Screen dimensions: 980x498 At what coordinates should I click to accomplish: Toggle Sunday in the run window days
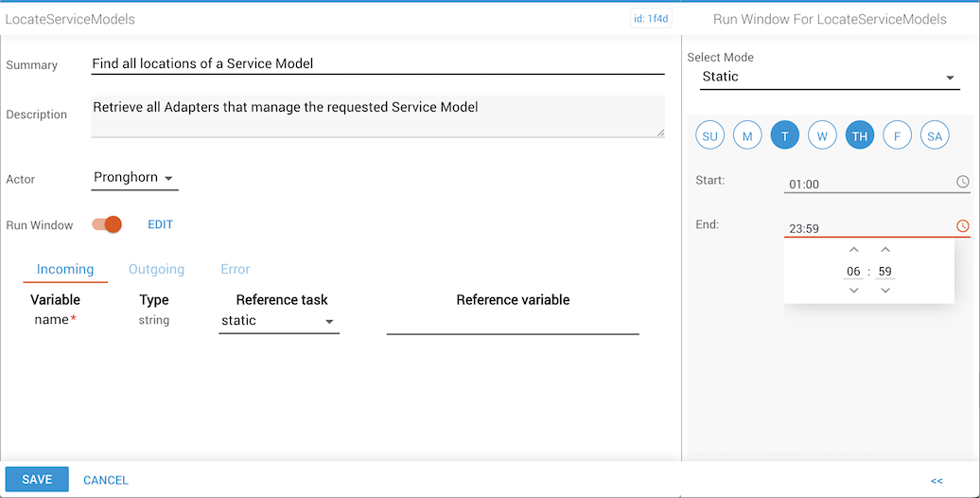click(710, 135)
